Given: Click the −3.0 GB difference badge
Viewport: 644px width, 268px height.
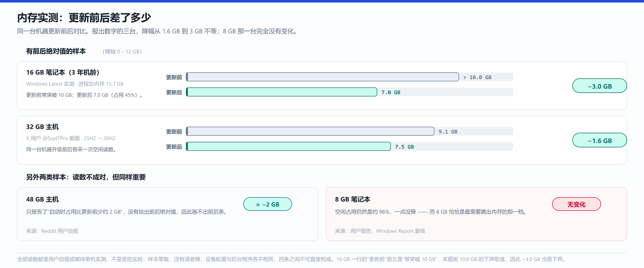Looking at the screenshot, I should coord(599,86).
